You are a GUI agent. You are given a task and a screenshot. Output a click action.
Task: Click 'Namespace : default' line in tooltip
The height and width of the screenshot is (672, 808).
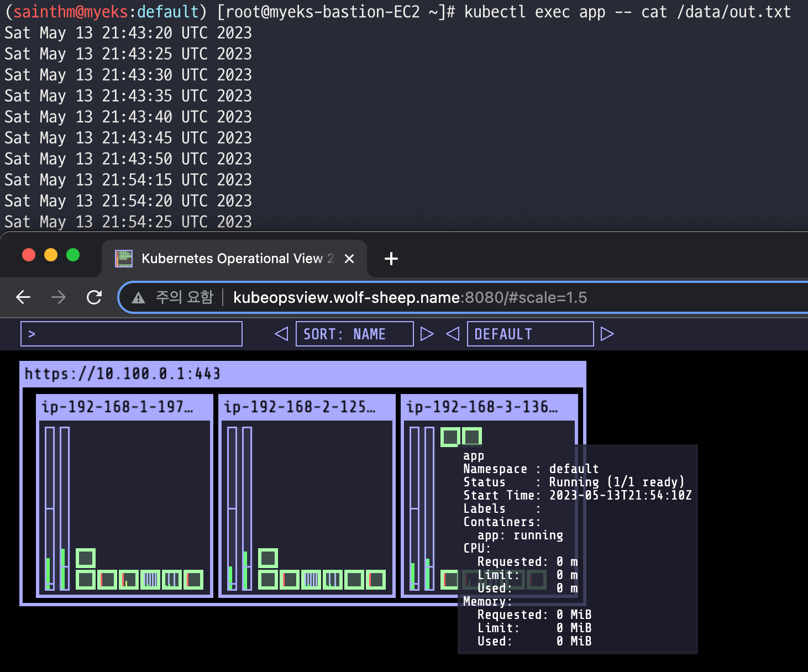point(531,469)
